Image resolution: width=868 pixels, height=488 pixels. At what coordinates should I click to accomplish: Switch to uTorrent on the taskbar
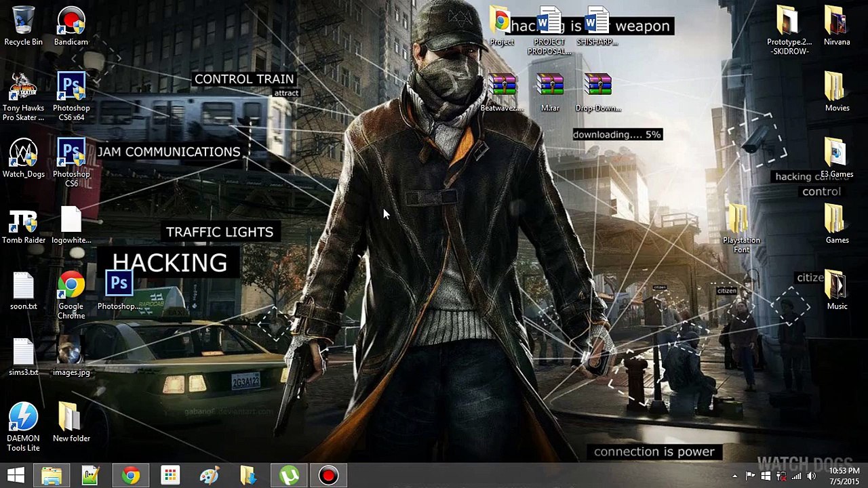coord(289,476)
